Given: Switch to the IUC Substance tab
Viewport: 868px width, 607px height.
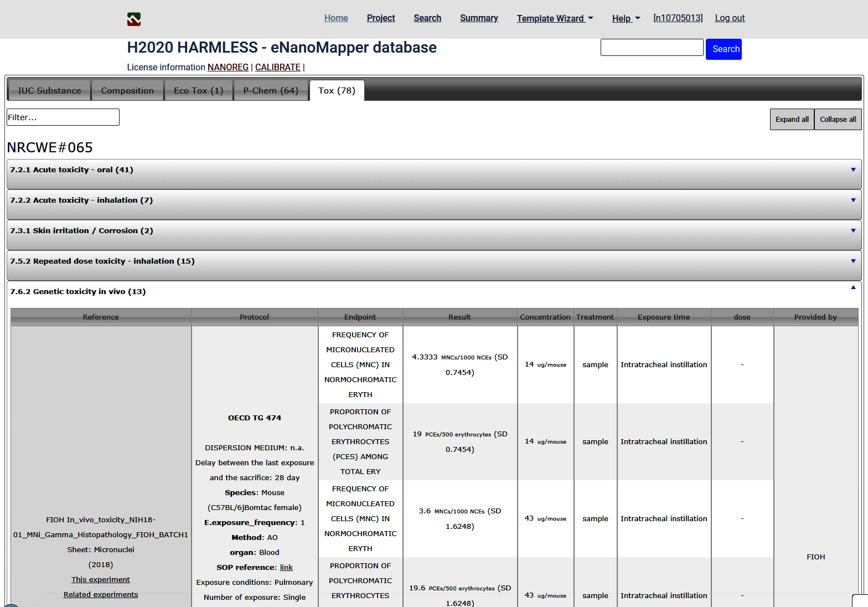Looking at the screenshot, I should tap(49, 90).
